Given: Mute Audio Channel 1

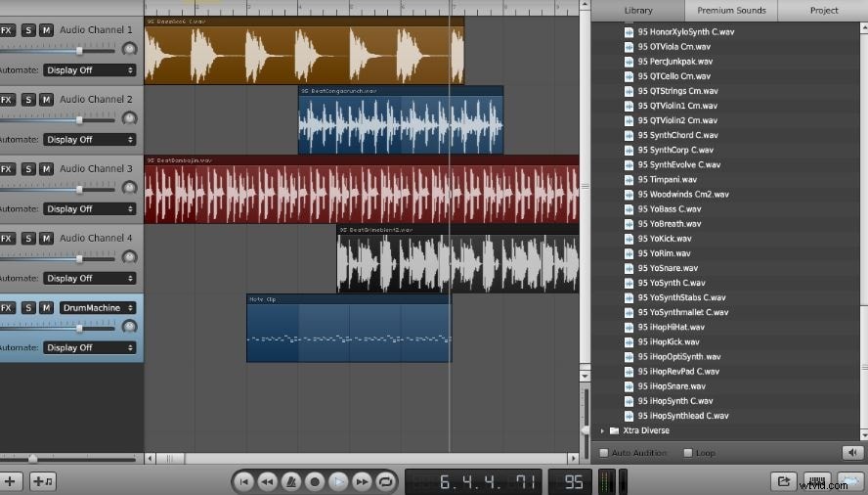Looking at the screenshot, I should pyautogui.click(x=47, y=30).
